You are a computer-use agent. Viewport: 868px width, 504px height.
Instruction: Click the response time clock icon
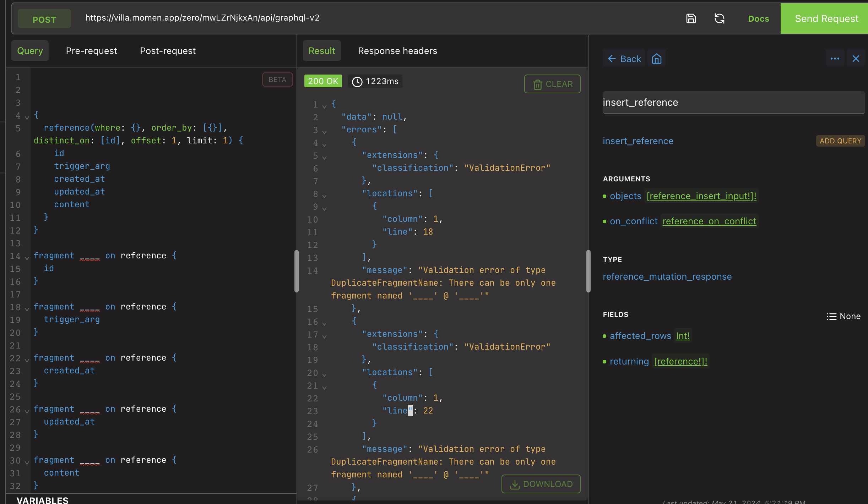[x=357, y=82]
